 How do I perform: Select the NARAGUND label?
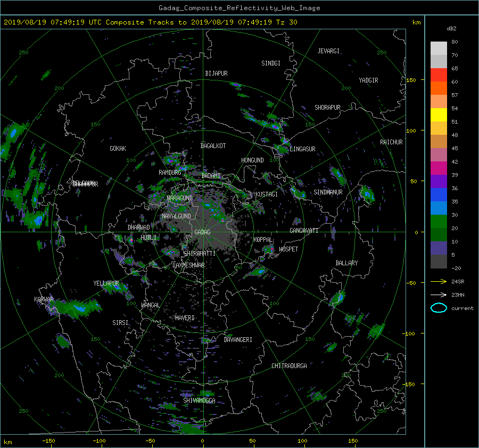[x=180, y=198]
